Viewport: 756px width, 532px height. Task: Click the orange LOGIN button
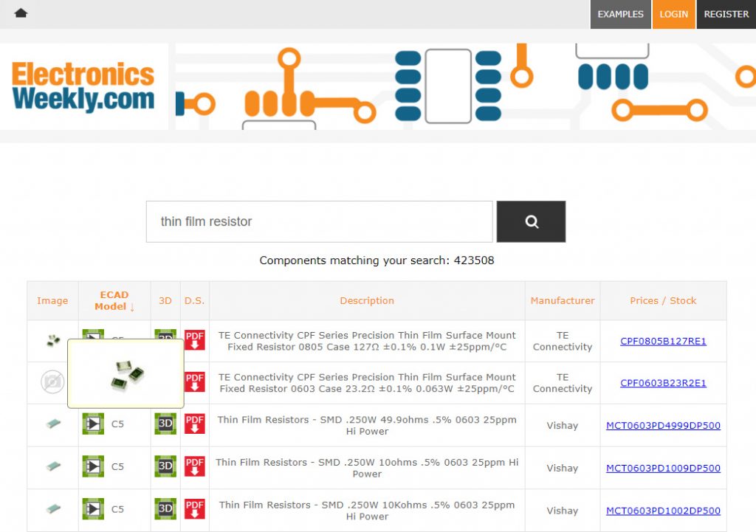673,14
